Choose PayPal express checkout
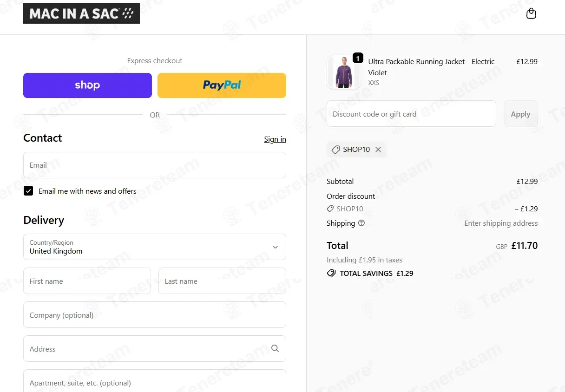Screen dimensions: 565x392 click(x=222, y=85)
